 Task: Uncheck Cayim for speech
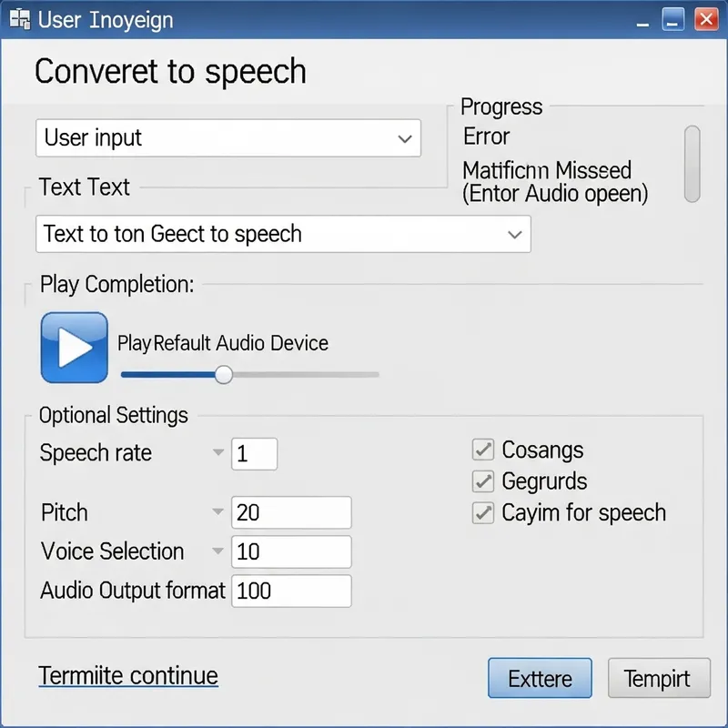click(482, 512)
